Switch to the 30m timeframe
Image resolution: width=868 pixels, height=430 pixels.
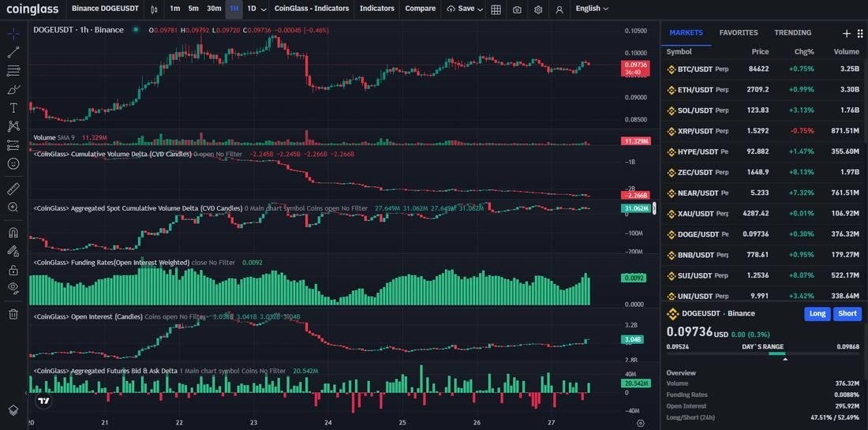pyautogui.click(x=214, y=9)
